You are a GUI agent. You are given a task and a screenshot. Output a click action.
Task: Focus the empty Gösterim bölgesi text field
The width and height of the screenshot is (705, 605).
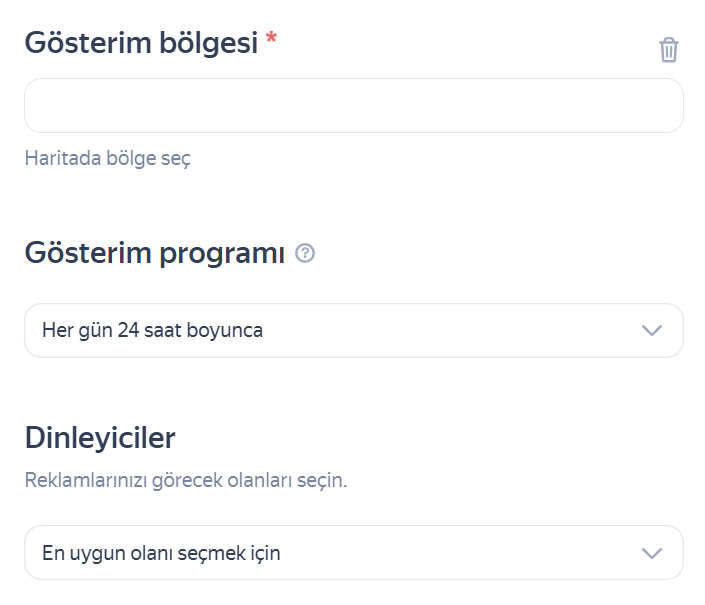click(353, 106)
